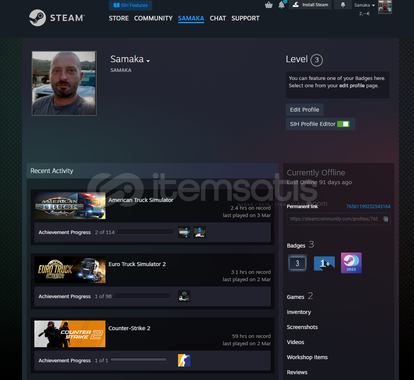Open the Euro Truck Simulator 2 achievement icon
Image resolution: width=414 pixels, height=380 pixels.
[184, 296]
